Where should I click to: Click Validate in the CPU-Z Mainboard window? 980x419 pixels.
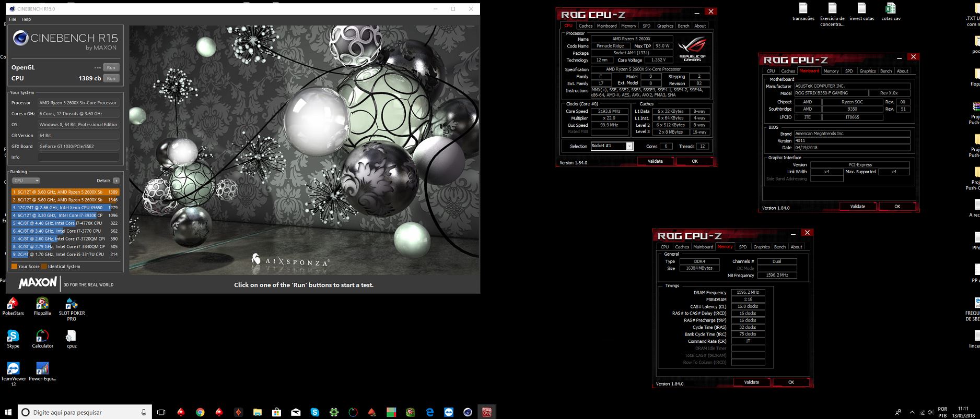pos(858,207)
